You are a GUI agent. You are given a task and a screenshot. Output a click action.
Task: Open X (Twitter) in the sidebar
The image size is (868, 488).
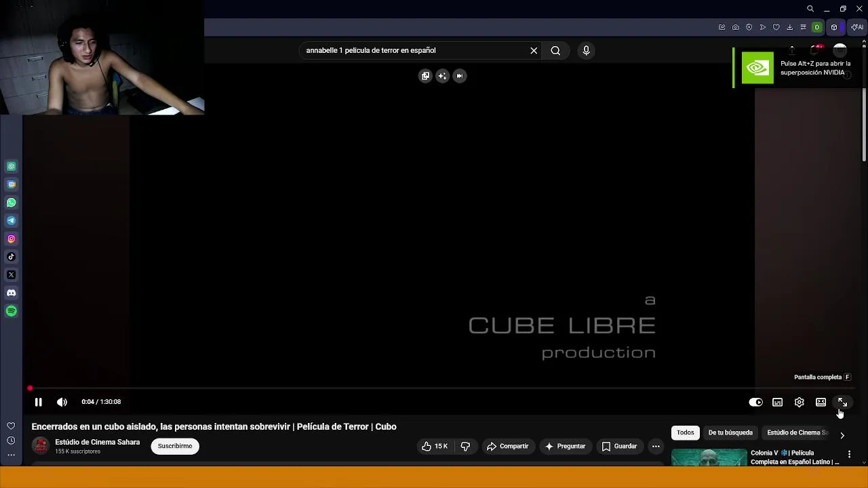(x=12, y=274)
